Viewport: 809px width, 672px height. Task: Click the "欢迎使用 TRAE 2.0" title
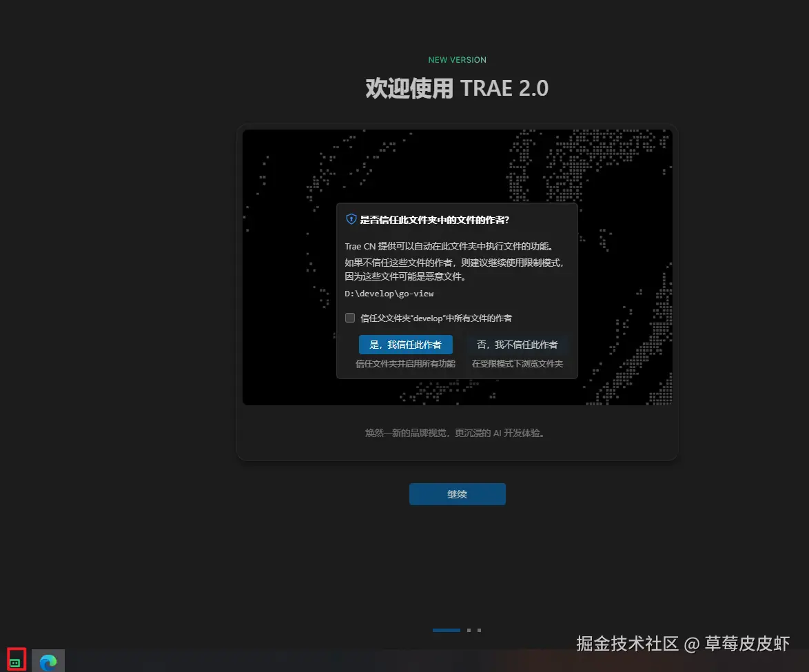456,88
